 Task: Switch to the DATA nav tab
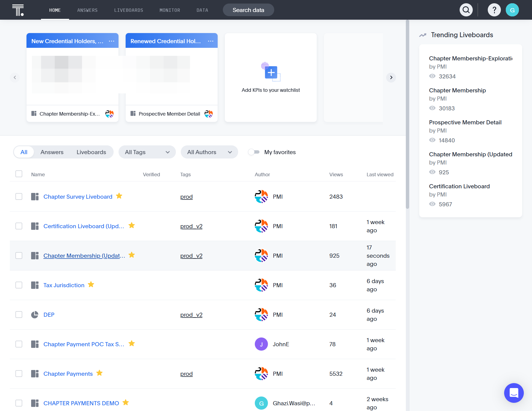pos(202,10)
